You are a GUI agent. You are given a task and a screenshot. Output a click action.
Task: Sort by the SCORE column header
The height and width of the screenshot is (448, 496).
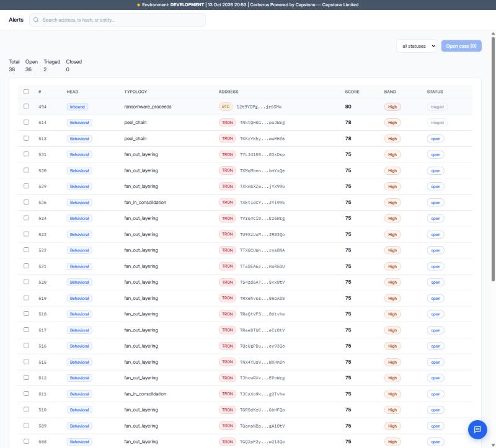coord(352,92)
